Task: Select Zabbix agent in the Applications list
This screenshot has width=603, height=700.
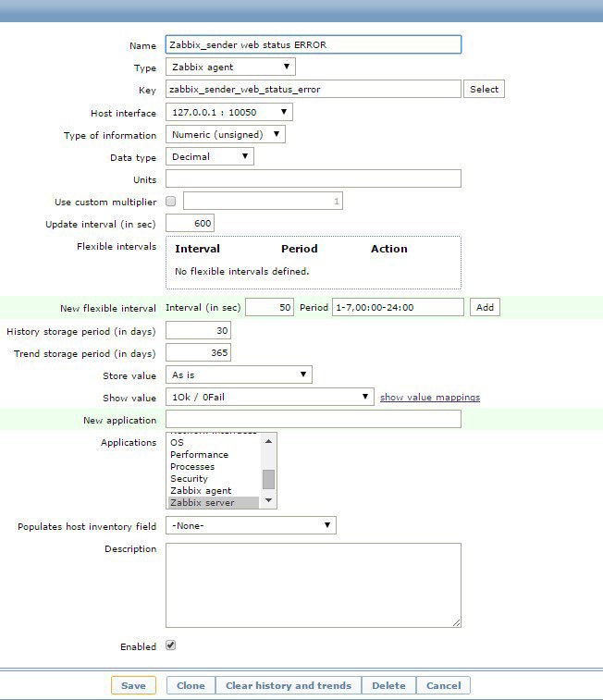Action: point(214,491)
